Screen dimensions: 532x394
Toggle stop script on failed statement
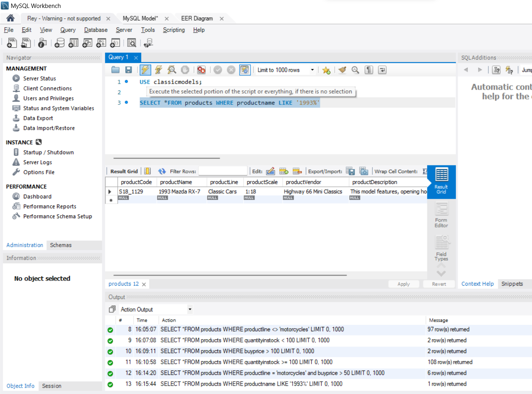click(x=201, y=70)
